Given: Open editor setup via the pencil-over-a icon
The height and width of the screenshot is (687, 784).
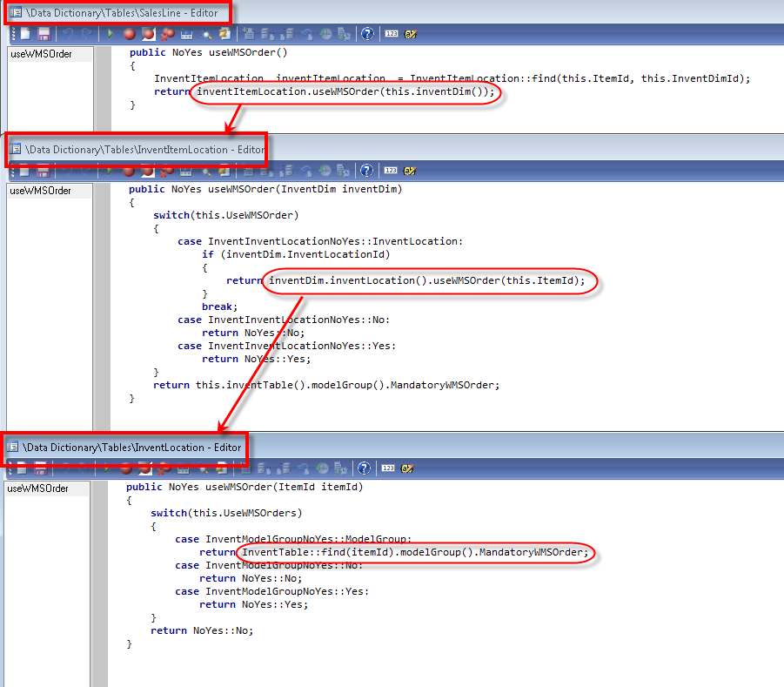Looking at the screenshot, I should tap(411, 34).
